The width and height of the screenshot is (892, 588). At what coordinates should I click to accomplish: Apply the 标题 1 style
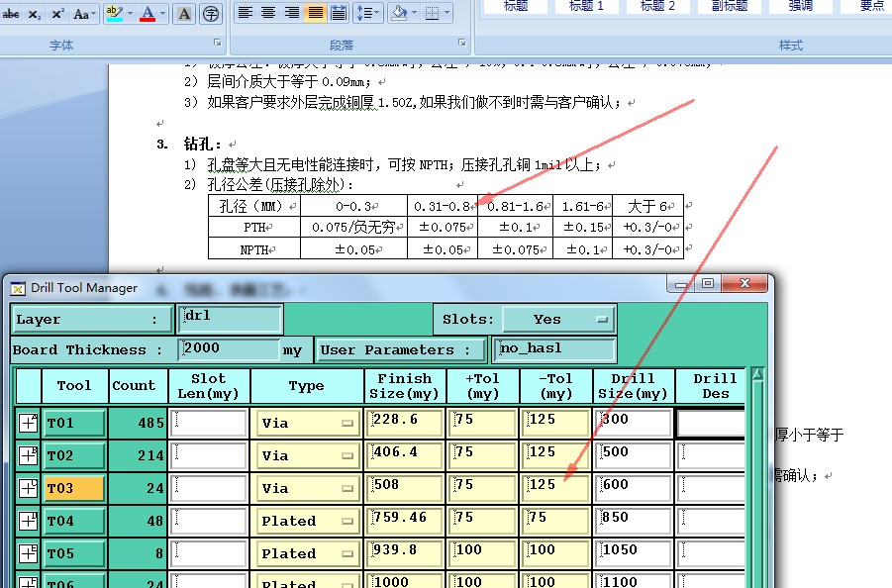pyautogui.click(x=586, y=6)
